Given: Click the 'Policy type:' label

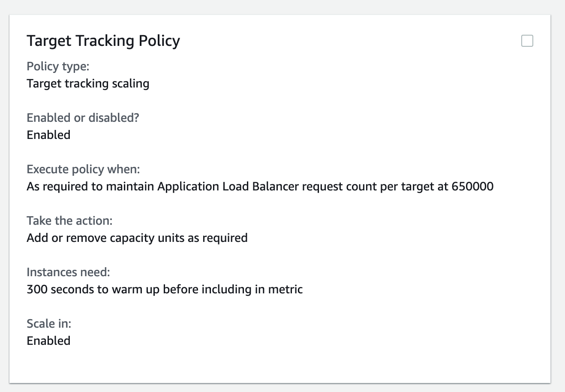Looking at the screenshot, I should pyautogui.click(x=58, y=66).
